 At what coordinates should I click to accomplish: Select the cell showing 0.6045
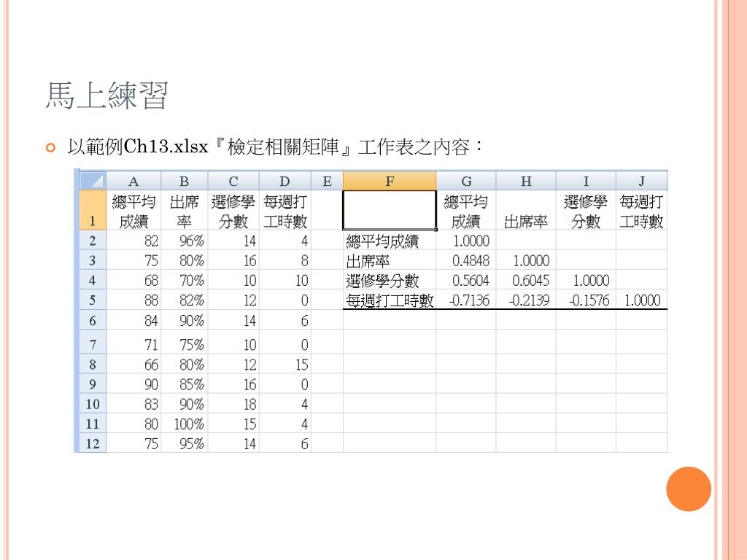tap(526, 280)
